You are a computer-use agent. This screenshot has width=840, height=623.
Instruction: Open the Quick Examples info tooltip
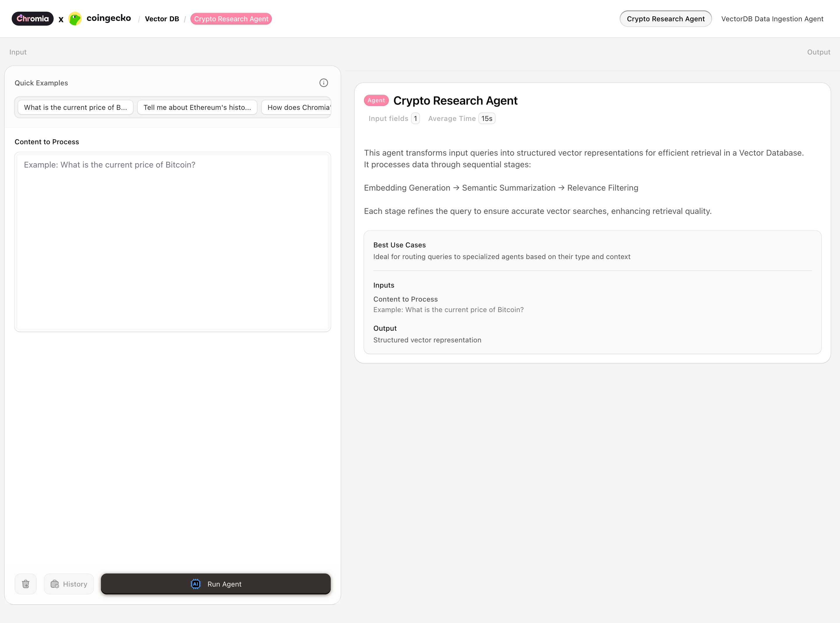[324, 82]
